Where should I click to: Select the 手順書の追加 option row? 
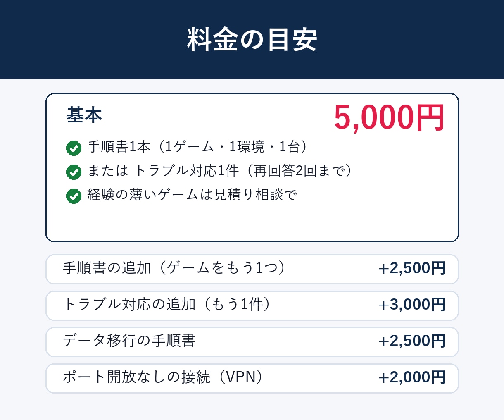252,269
